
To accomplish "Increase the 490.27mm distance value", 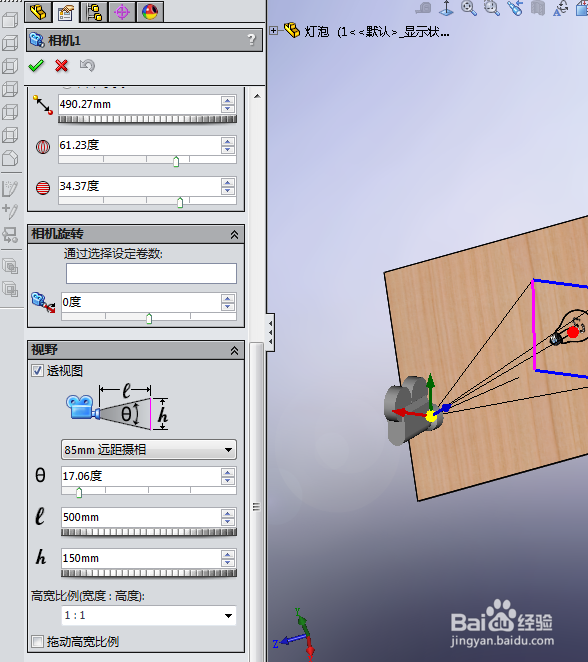I will (x=228, y=100).
